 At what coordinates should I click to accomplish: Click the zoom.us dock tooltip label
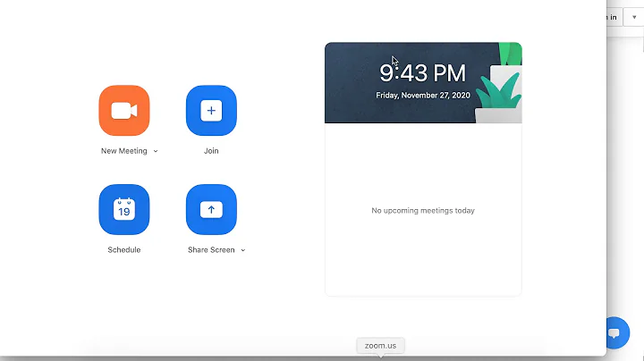click(x=381, y=346)
